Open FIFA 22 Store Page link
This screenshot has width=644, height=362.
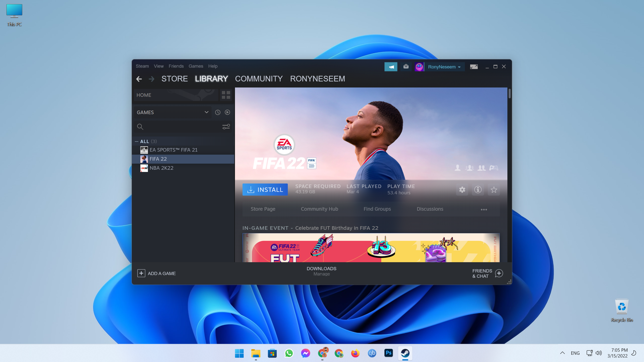coord(263,209)
